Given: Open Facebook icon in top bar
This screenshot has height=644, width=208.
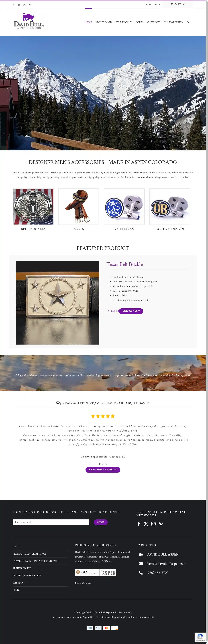Looking at the screenshot, I should [x=14, y=5].
